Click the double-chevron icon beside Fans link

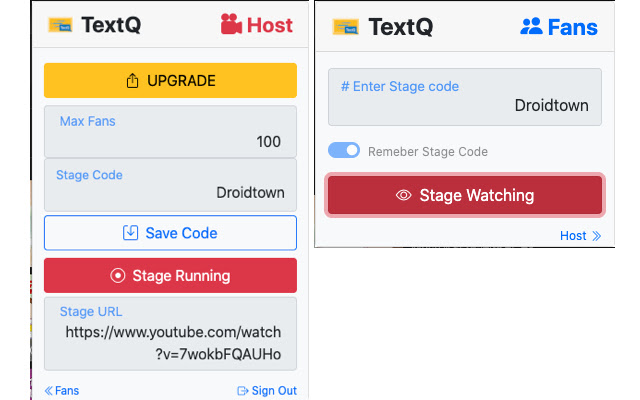[49, 391]
